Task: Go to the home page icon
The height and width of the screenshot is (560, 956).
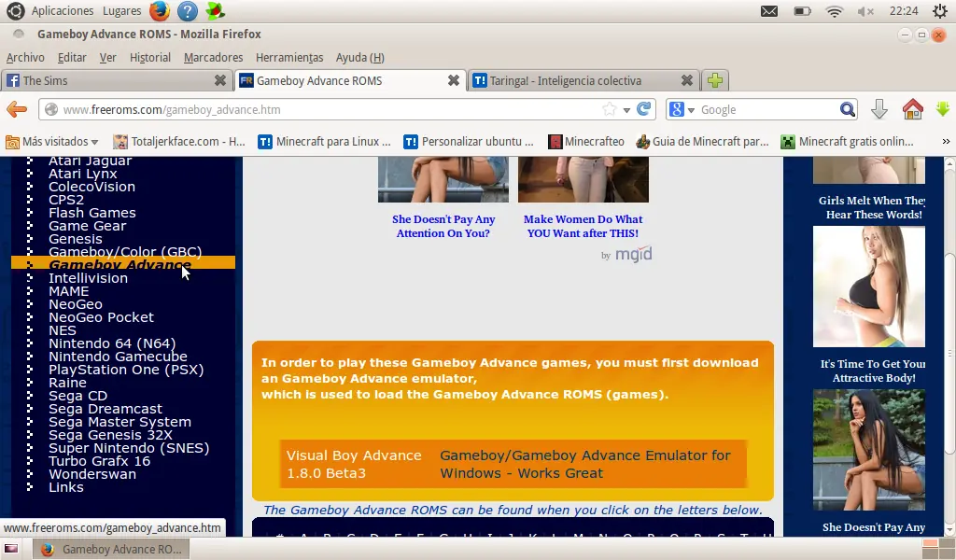Action: pyautogui.click(x=913, y=110)
